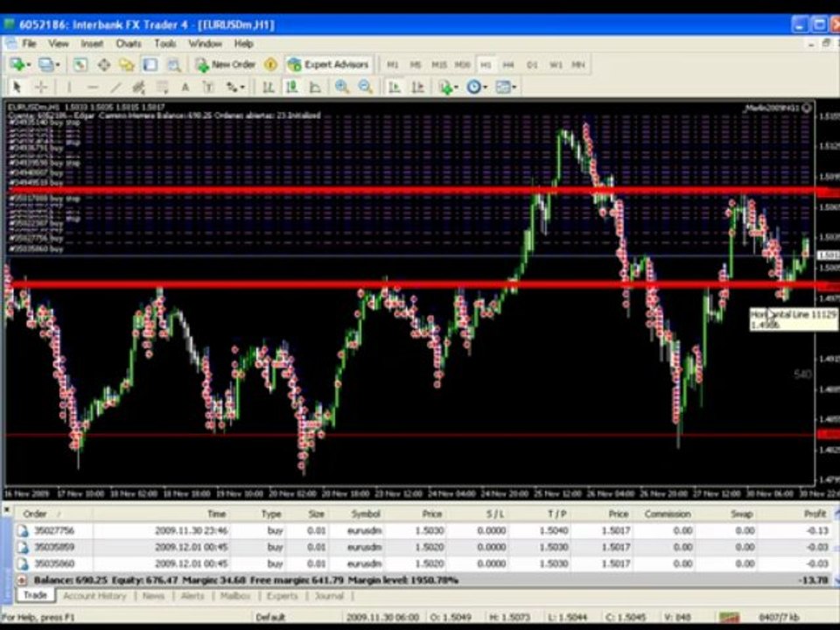840x630 pixels.
Task: Open the Strategy Tester icon
Action: [x=174, y=65]
